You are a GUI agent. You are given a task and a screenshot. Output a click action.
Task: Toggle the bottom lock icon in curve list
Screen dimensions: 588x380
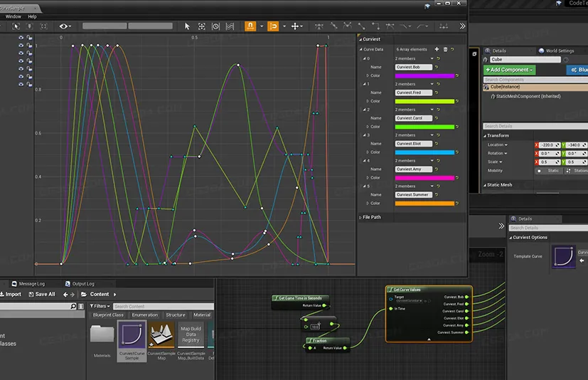tap(29, 85)
